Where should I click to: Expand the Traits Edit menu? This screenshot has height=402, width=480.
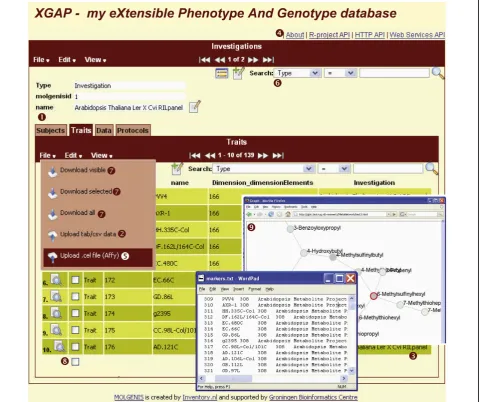73,155
